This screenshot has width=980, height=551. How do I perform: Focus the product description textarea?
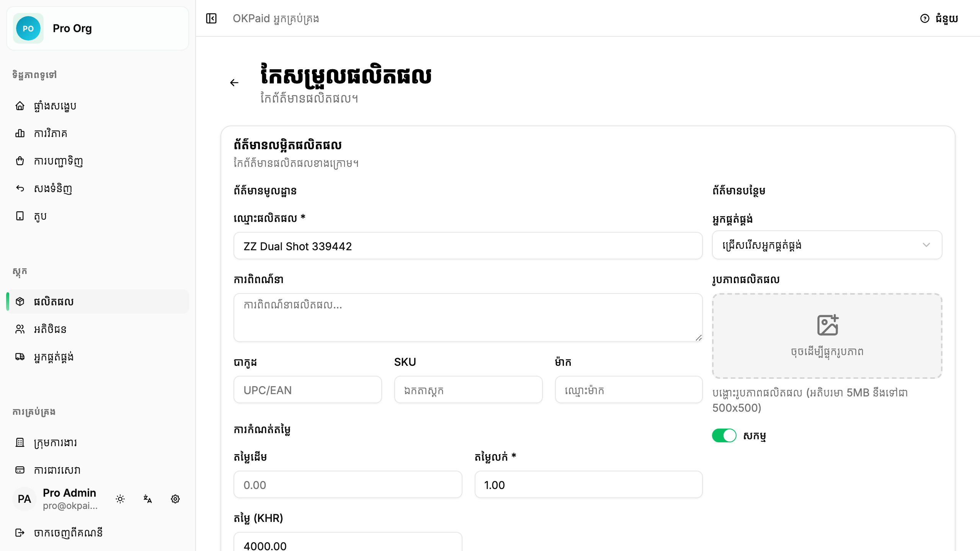[x=468, y=318]
